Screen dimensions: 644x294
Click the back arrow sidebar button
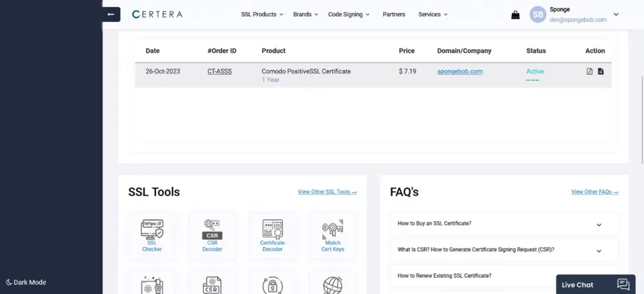click(x=111, y=14)
